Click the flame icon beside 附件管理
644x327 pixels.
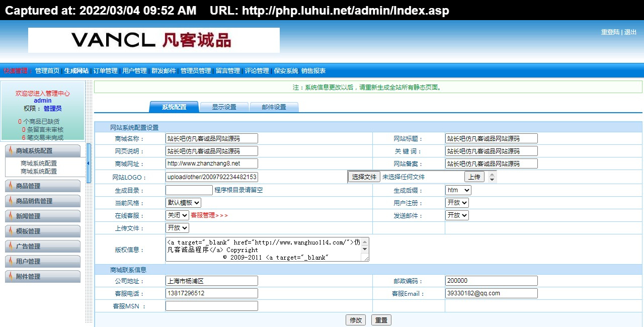[x=11, y=276]
